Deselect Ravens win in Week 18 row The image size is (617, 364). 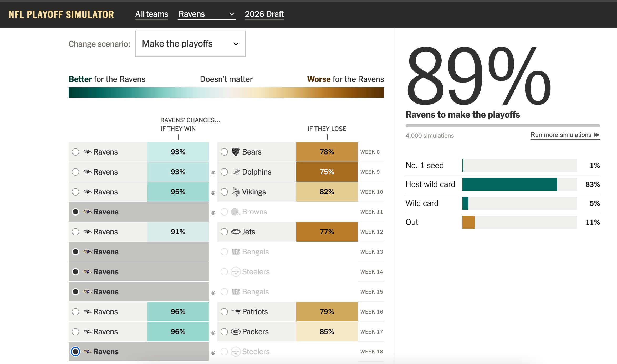pyautogui.click(x=75, y=352)
